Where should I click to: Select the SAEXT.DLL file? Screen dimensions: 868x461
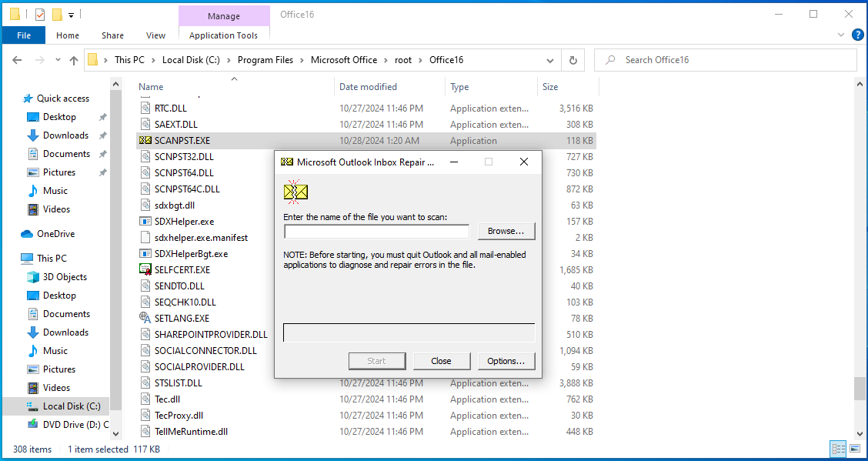tap(366, 125)
